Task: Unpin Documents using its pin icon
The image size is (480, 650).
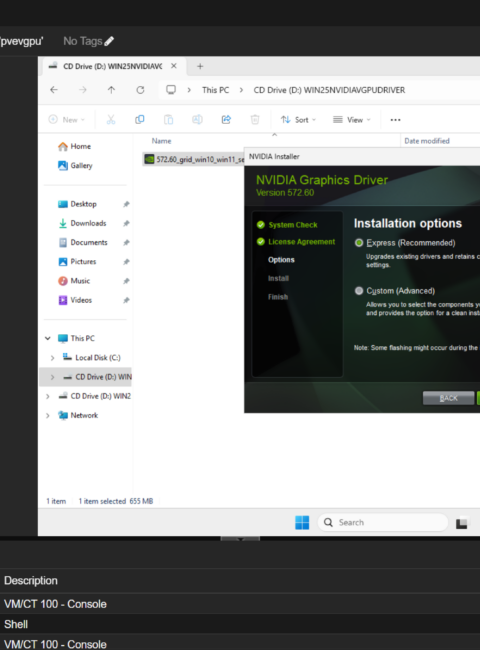Action: 126,243
